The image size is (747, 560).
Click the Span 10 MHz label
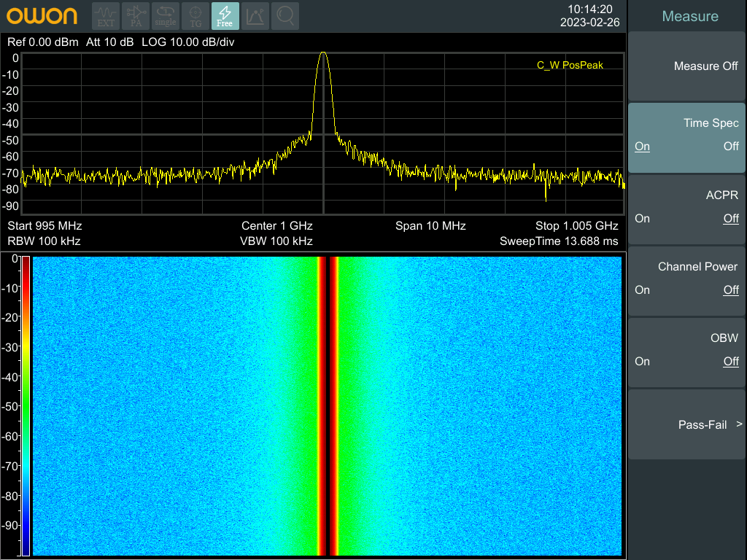pos(430,226)
